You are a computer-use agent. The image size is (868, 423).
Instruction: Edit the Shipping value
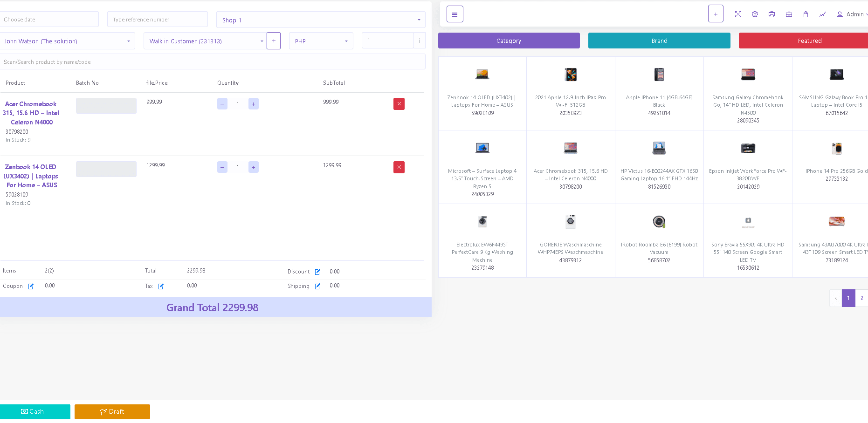point(317,286)
